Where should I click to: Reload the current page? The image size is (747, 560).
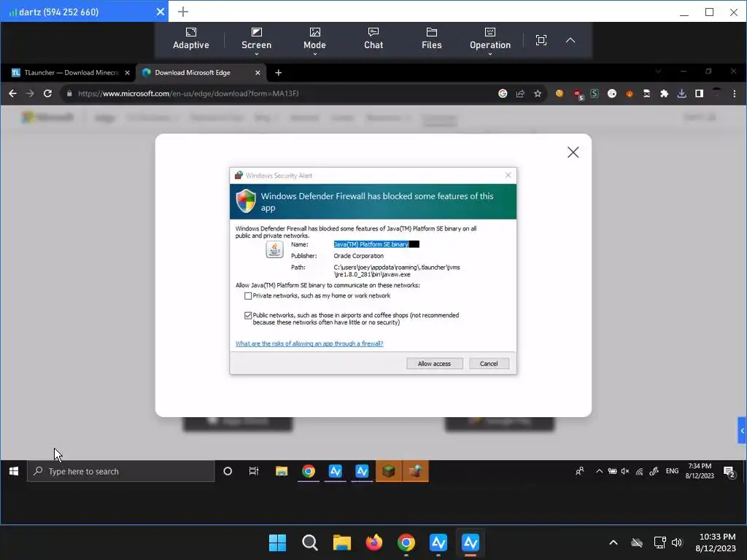[47, 93]
